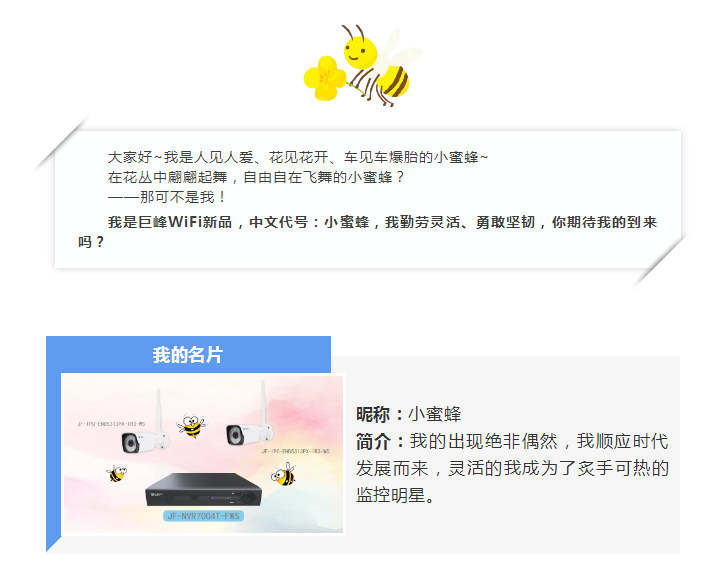
Task: Click the JF-NVR7004T-FWS blue model label
Action: (x=204, y=516)
